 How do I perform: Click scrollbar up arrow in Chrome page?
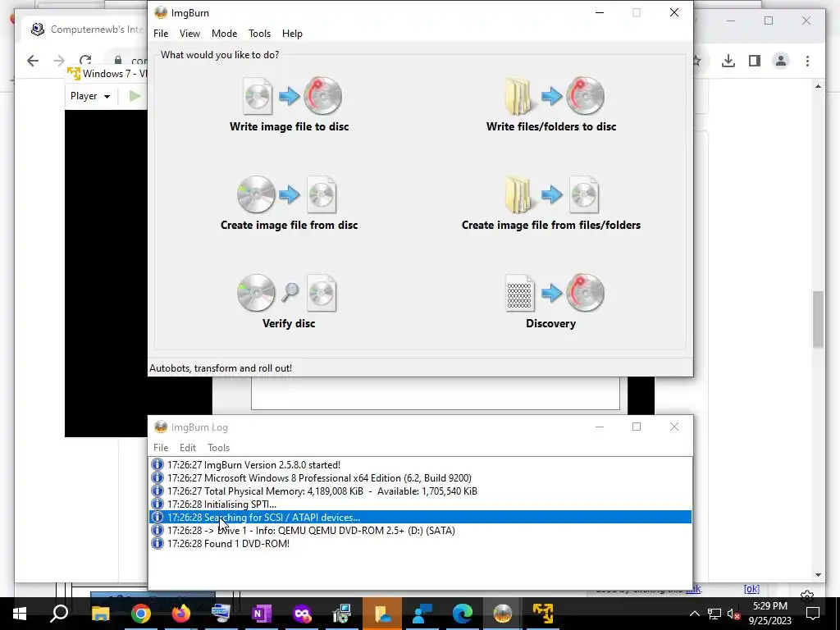pyautogui.click(x=818, y=86)
